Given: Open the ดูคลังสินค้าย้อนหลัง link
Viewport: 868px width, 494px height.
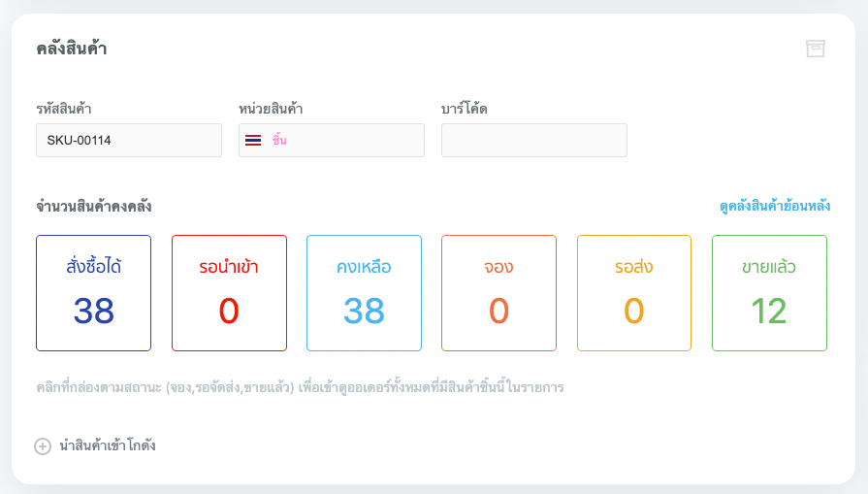Looking at the screenshot, I should tap(774, 207).
